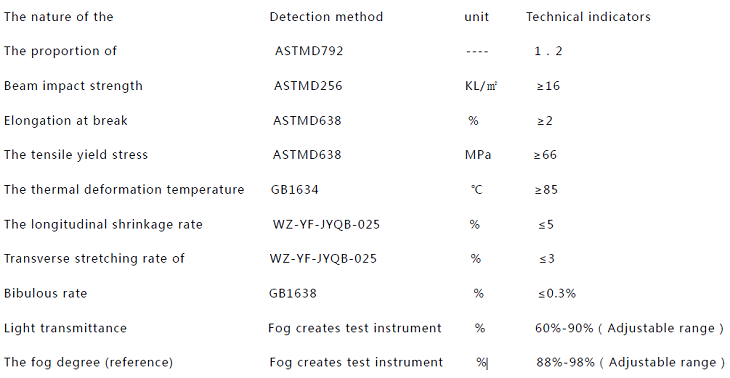Click the 'unit' column header
This screenshot has width=730, height=378.
476,17
